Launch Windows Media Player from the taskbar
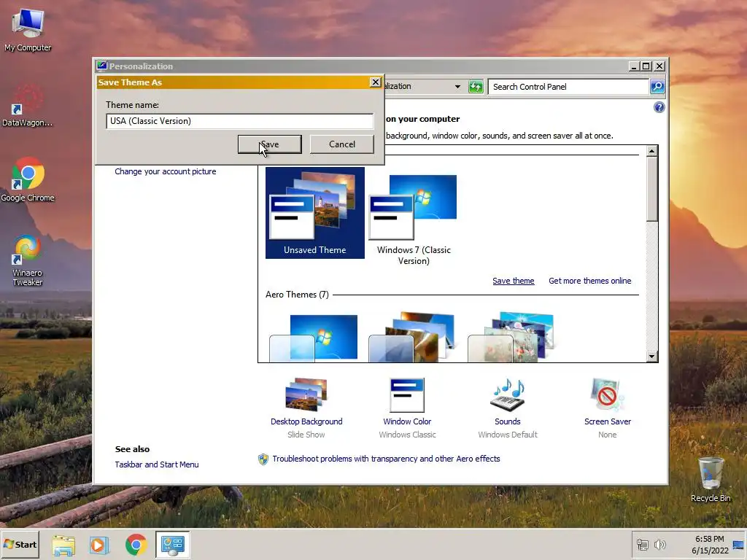This screenshot has width=747, height=560. (x=99, y=545)
